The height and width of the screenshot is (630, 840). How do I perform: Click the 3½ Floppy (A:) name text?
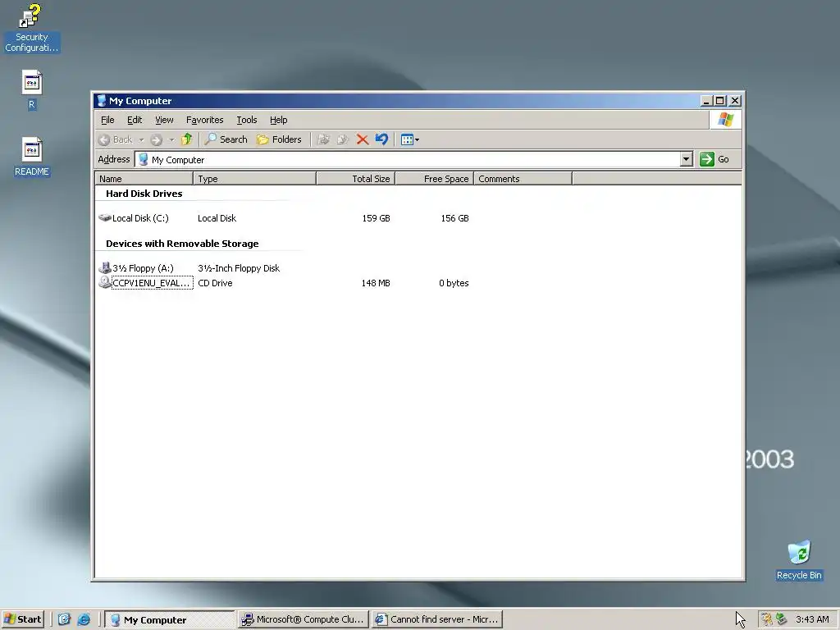pos(143,268)
